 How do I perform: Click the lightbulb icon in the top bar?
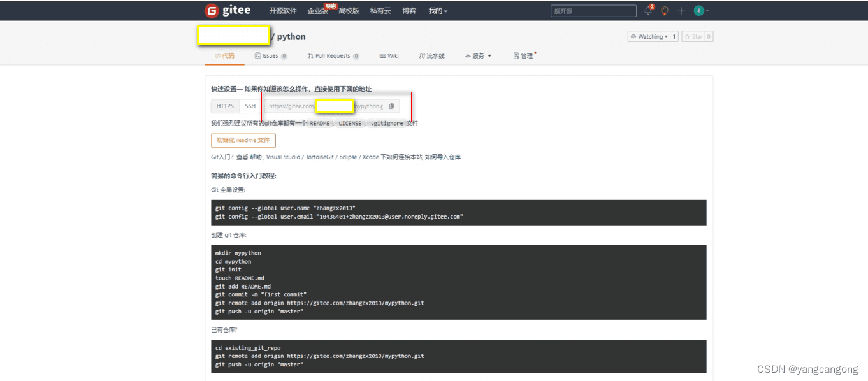click(665, 11)
